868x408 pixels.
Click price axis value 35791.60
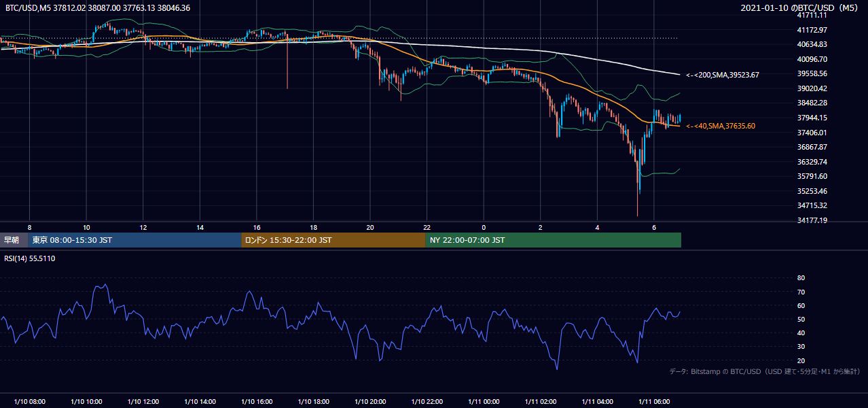point(812,176)
